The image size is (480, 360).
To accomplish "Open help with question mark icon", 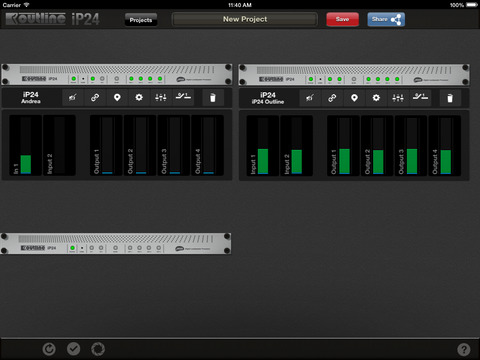I will pos(464,350).
